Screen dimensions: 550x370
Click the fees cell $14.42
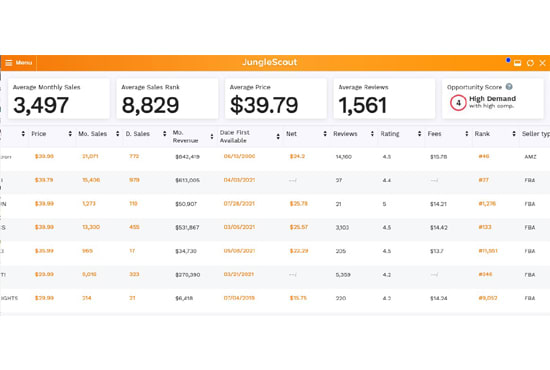coord(439,227)
